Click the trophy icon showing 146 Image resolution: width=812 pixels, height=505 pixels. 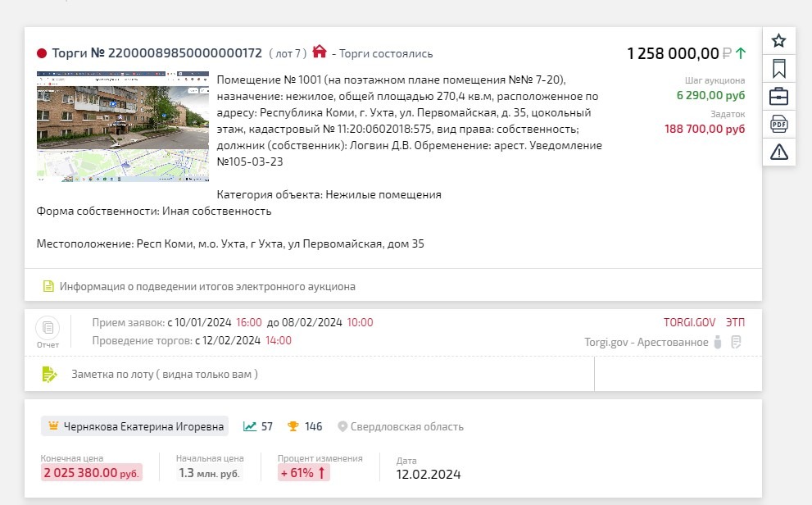pos(293,426)
